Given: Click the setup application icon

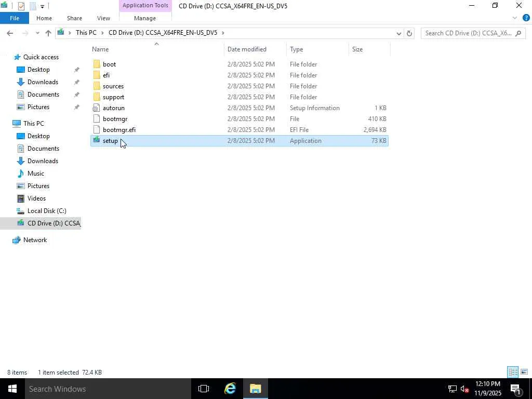Looking at the screenshot, I should [96, 140].
